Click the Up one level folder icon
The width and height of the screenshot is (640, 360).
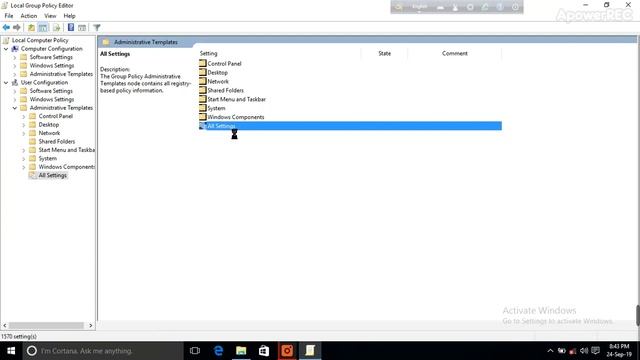(31, 28)
